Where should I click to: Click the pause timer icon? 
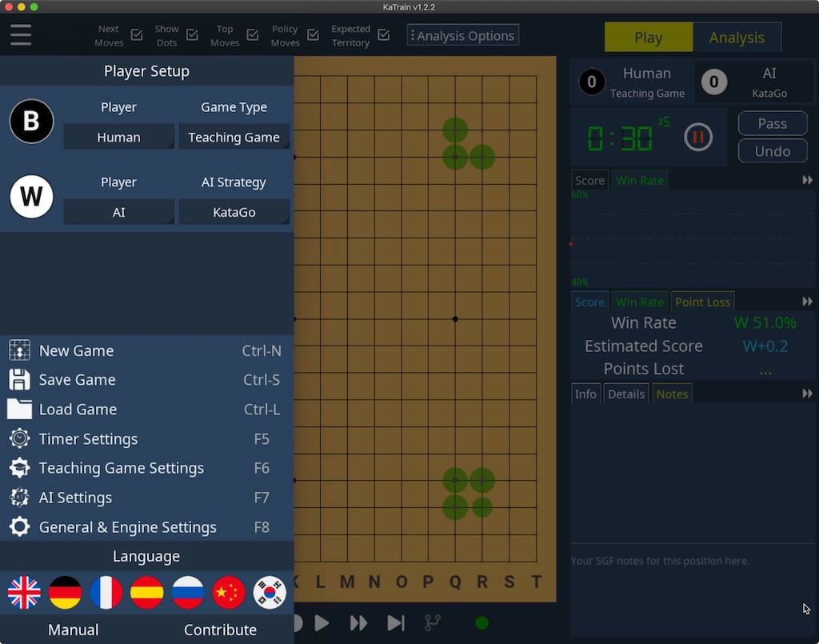tap(697, 138)
